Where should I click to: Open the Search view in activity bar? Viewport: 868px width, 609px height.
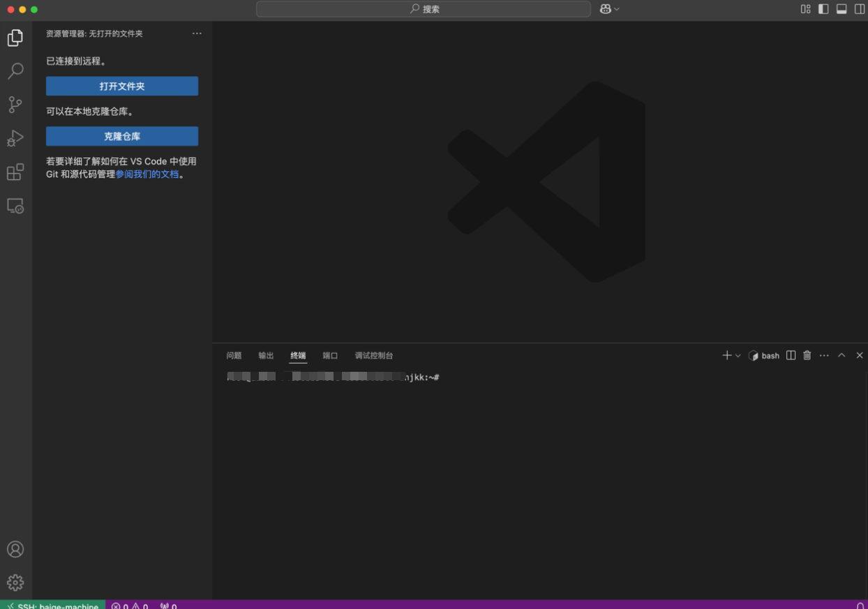pyautogui.click(x=15, y=71)
